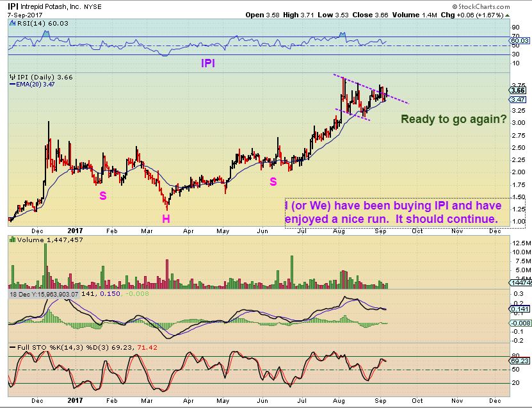Click the 0.141 MACD tag on right axis
This screenshot has height=408, width=532.
coord(519,309)
